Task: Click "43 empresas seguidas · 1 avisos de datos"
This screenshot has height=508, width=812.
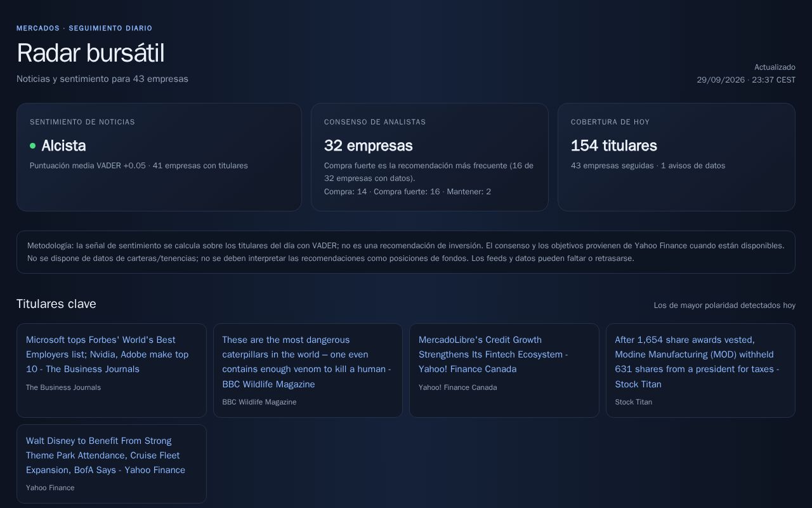Action: pyautogui.click(x=648, y=166)
